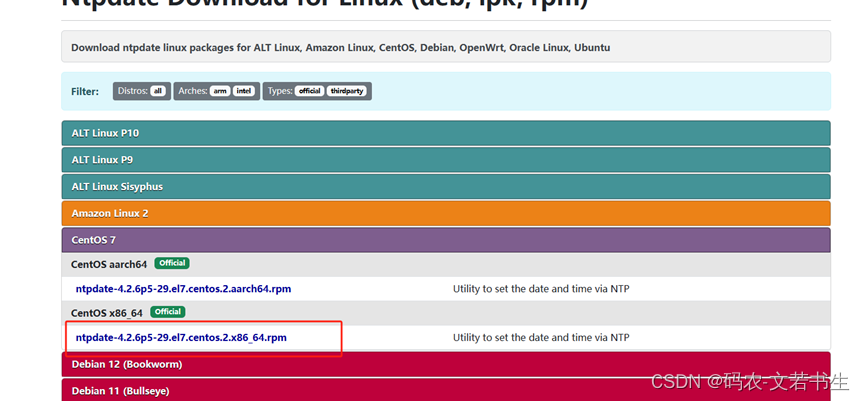Toggle the Distros 'all' filter badge
The height and width of the screenshot is (401, 865).
pos(158,91)
